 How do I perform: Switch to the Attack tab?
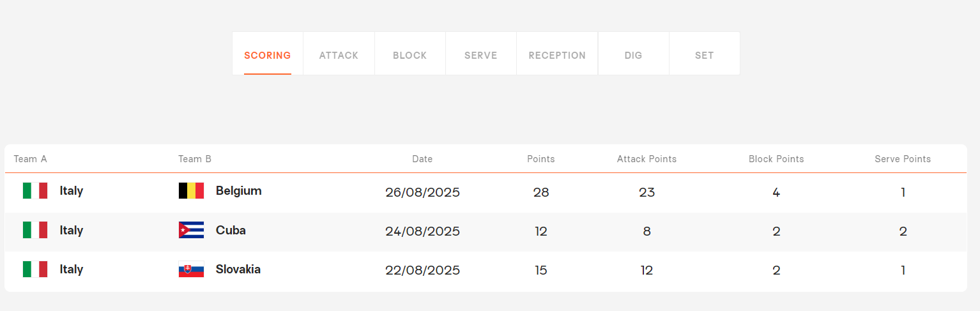coord(339,56)
